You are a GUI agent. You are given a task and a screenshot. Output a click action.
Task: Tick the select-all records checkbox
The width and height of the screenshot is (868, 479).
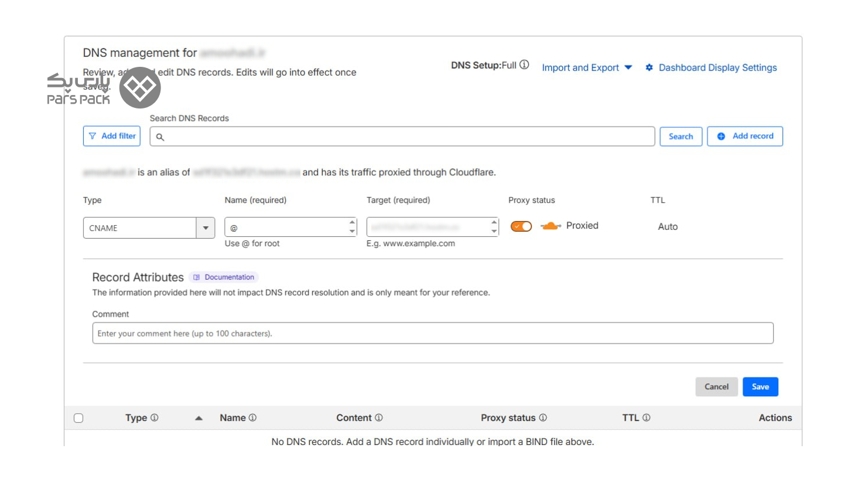(78, 419)
